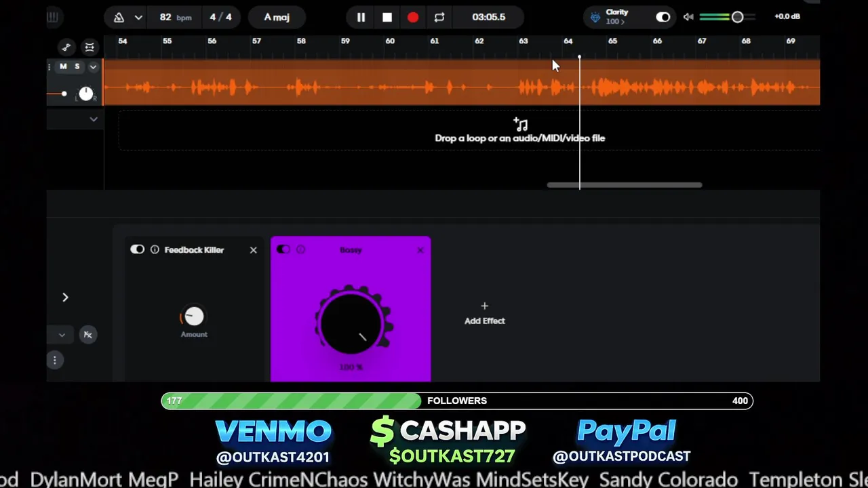Adjust the track pan knob
Viewport: 868px width, 488px height.
[x=86, y=94]
